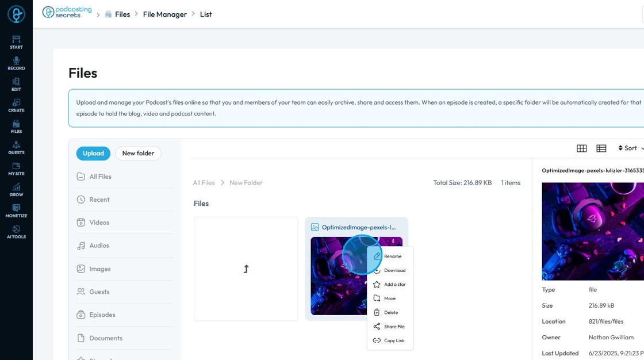Image resolution: width=644 pixels, height=360 pixels.
Task: Open the GROW analytics section
Action: coord(16,189)
